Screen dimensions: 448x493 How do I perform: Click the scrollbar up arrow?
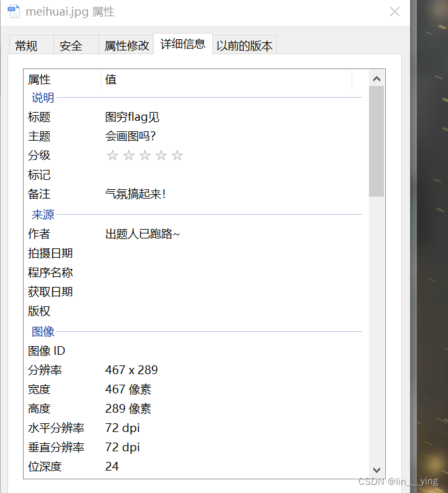coord(376,78)
